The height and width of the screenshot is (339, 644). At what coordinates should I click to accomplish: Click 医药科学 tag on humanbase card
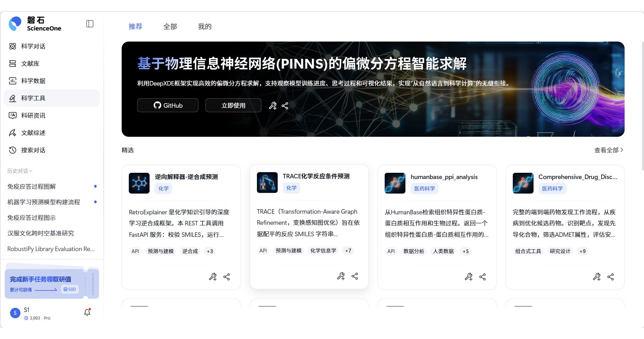point(424,188)
